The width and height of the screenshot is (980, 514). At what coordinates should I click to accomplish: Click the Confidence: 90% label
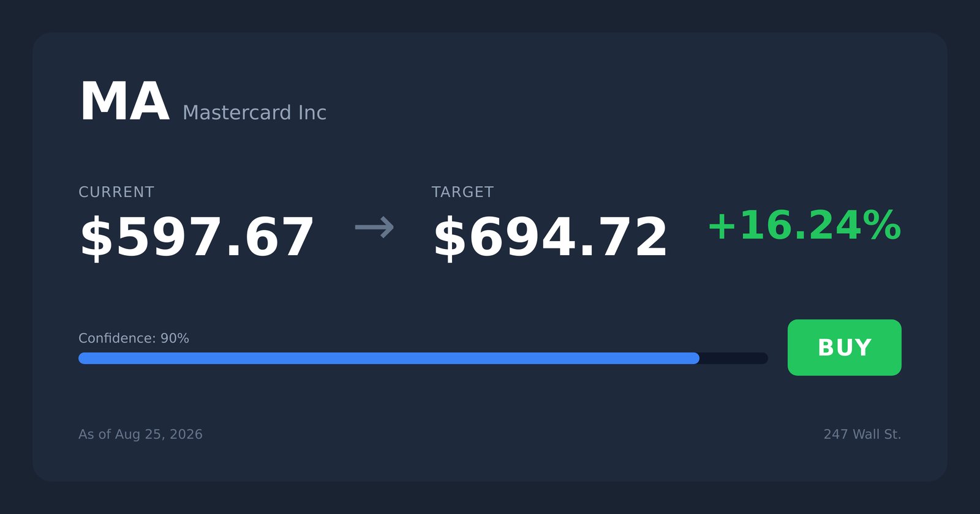tap(134, 338)
